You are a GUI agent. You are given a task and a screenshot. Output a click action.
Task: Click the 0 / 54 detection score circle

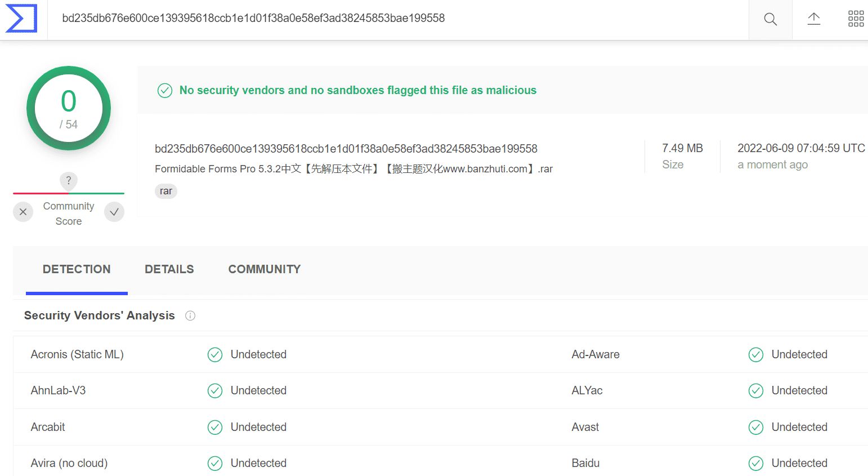[x=69, y=108]
